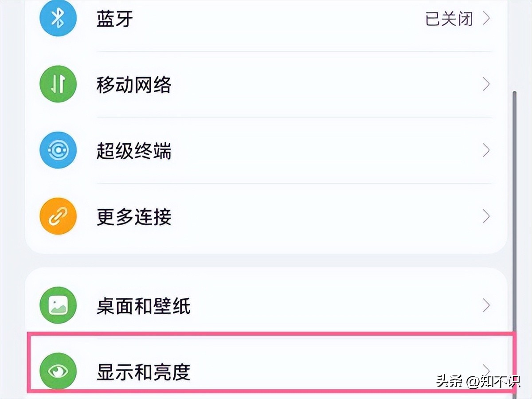Image resolution: width=532 pixels, height=399 pixels.
Task: Click the chevron beside 显示和亮度
Action: tap(486, 369)
